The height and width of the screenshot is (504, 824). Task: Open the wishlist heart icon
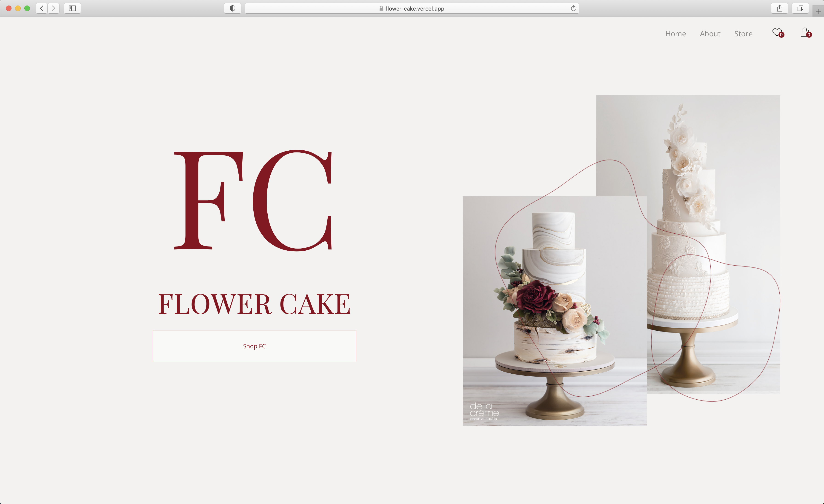[x=778, y=32]
